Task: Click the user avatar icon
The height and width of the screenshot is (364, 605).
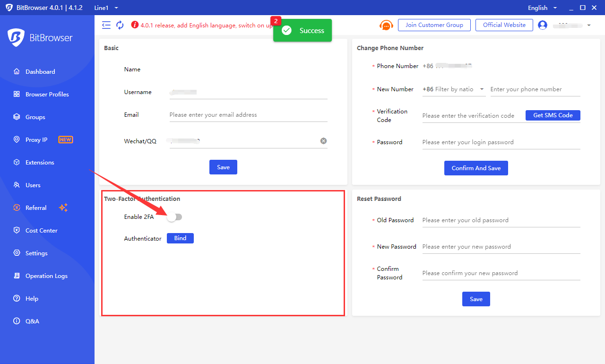Action: coord(543,25)
